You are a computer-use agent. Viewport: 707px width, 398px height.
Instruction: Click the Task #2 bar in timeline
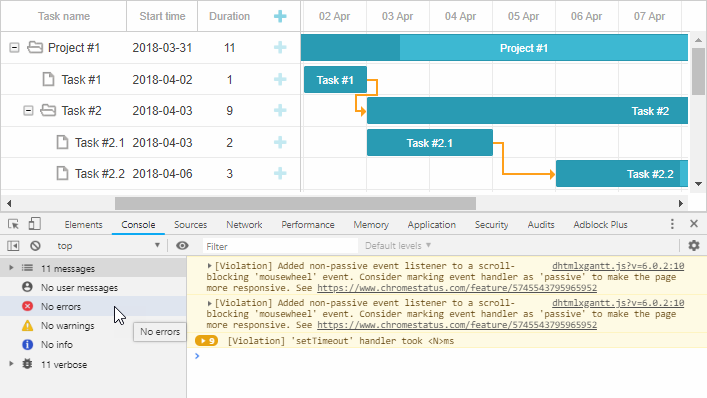click(x=527, y=111)
